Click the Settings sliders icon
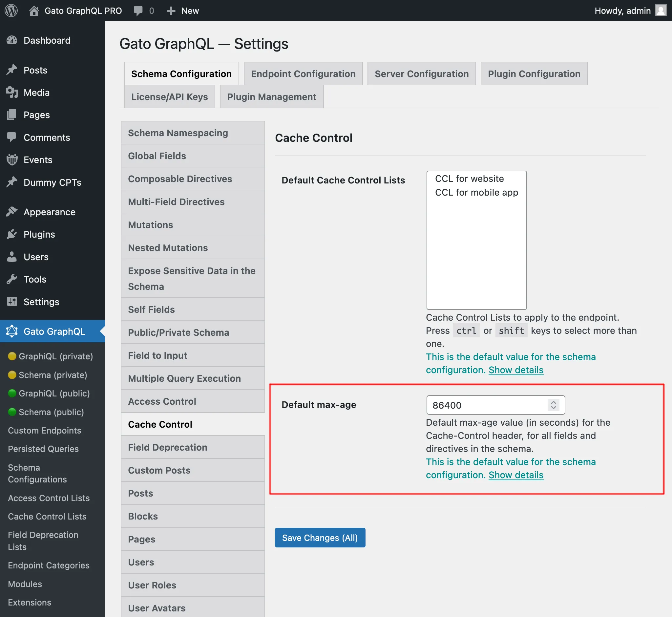This screenshot has width=672, height=617. coord(12,302)
